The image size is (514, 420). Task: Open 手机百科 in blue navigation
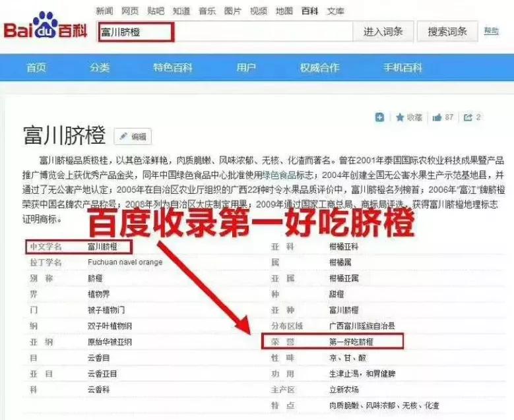pyautogui.click(x=403, y=67)
